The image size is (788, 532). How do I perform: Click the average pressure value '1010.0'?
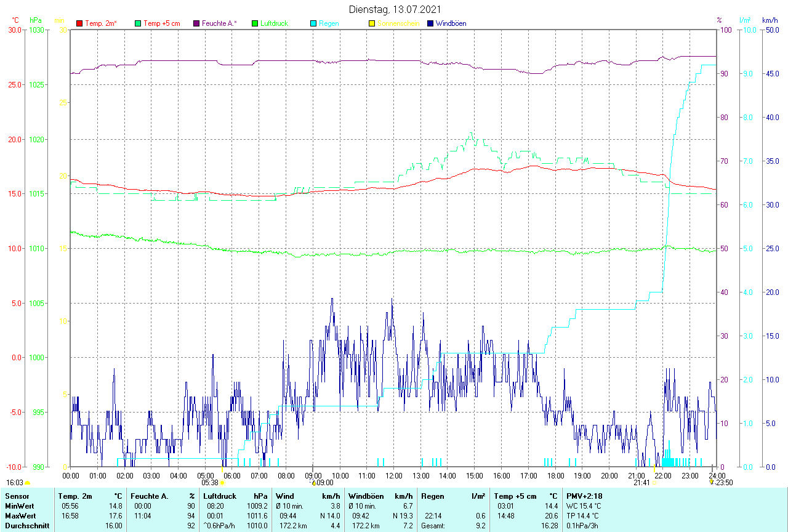[257, 526]
